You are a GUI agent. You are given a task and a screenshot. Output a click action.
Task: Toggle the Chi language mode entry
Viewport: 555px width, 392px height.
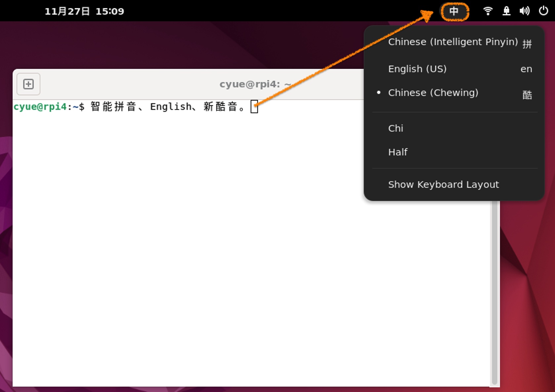click(x=396, y=128)
